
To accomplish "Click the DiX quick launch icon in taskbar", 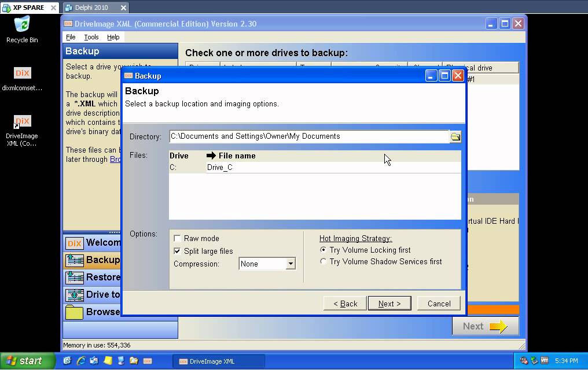I will coord(148,361).
